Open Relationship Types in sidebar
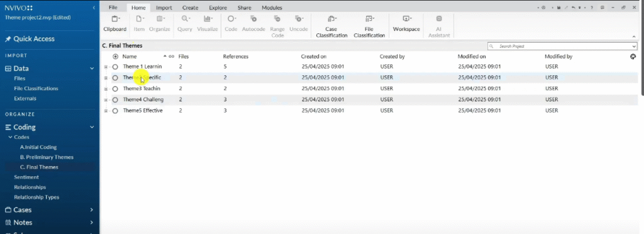 pos(36,198)
